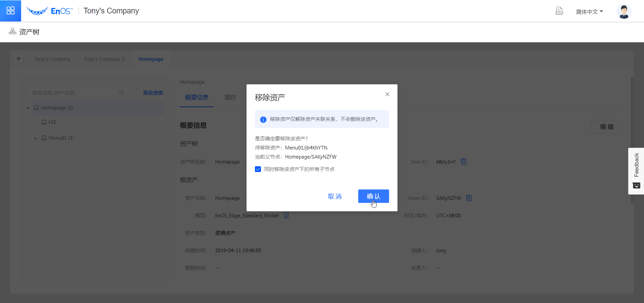
Task: Close the 移除资产 dialog
Action: pyautogui.click(x=387, y=94)
